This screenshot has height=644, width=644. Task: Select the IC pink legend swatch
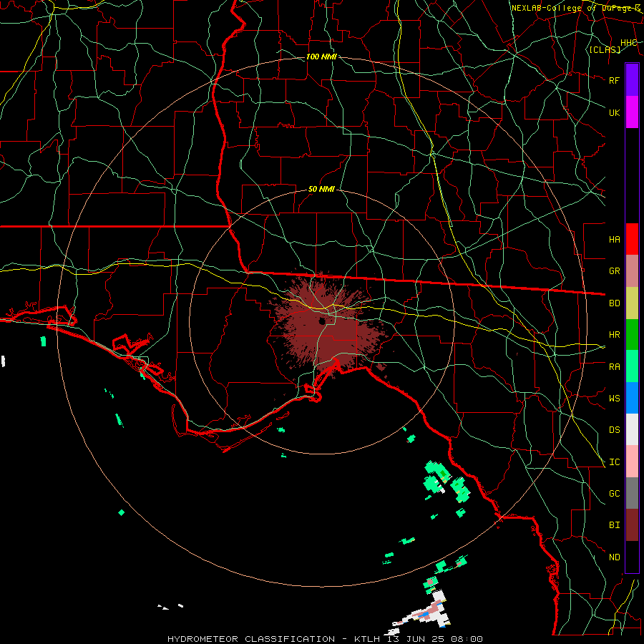pyautogui.click(x=632, y=462)
